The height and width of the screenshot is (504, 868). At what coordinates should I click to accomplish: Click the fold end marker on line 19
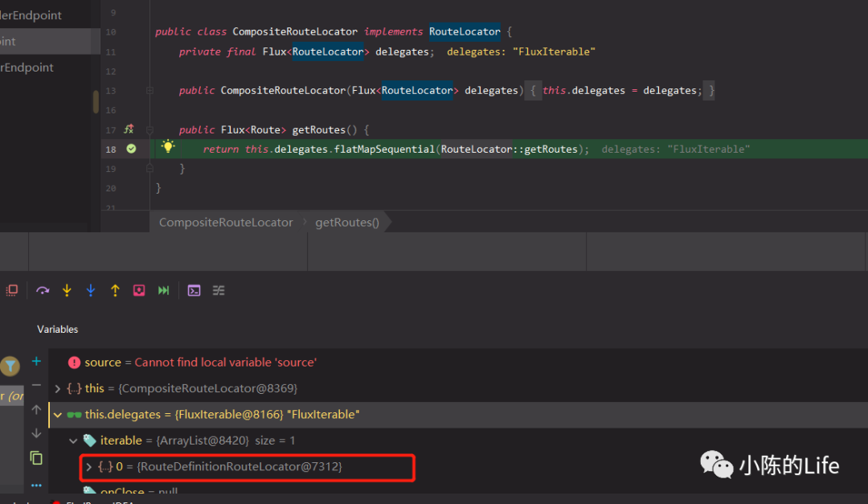tap(149, 168)
